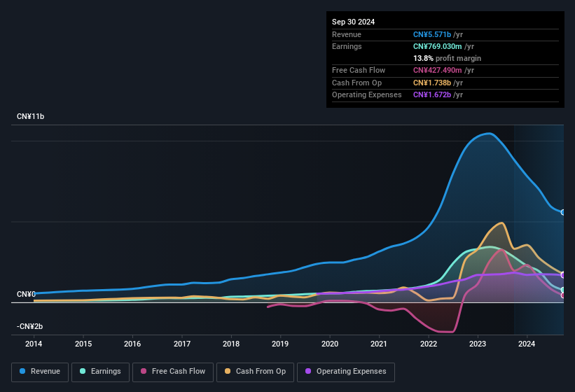Click the Operating Expenses endpoint marker

(x=563, y=275)
